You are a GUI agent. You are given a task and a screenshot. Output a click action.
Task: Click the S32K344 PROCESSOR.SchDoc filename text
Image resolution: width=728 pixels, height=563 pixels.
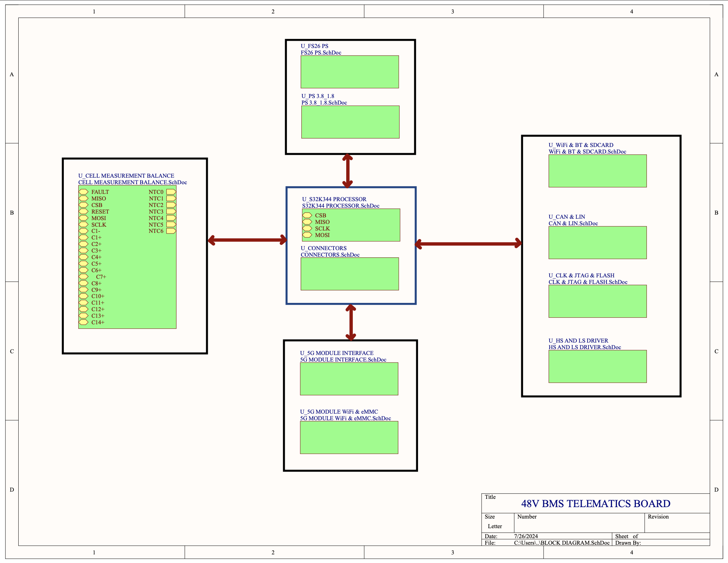(x=341, y=206)
